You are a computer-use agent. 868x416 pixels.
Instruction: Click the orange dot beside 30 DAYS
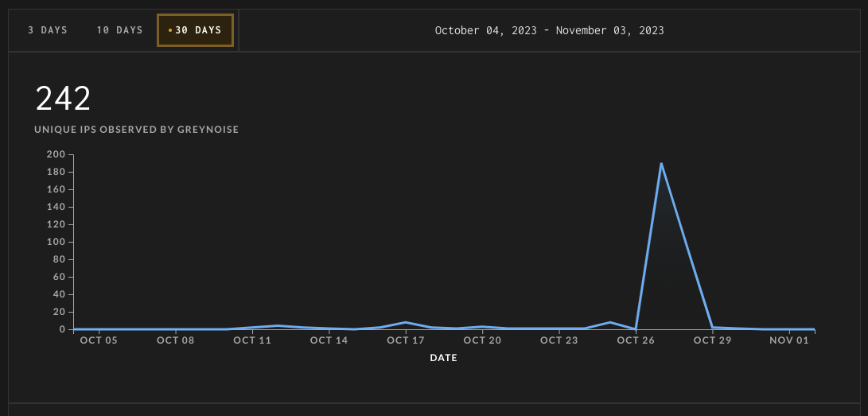[x=170, y=30]
